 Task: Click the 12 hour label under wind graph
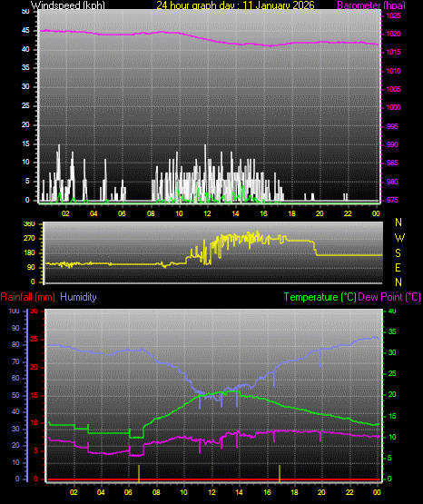[208, 213]
